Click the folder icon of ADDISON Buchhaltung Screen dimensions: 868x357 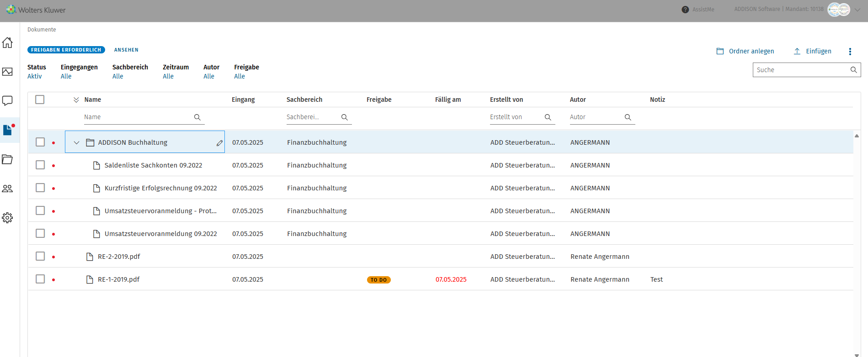coord(90,142)
